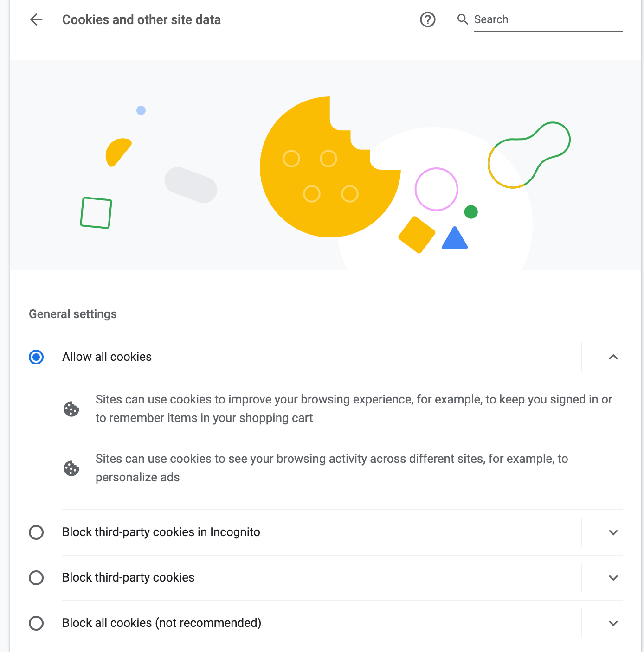Click the Allow all cookies label
Viewport: 644px width, 652px height.
point(107,357)
